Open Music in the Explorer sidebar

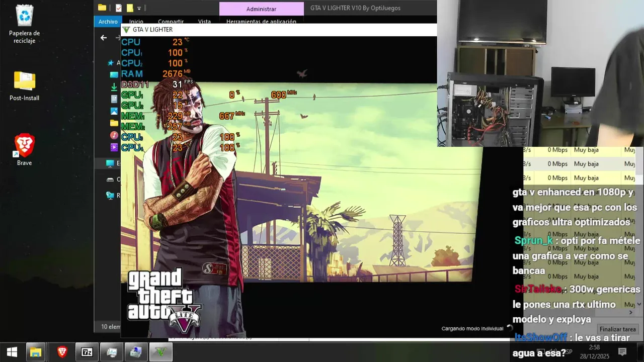pyautogui.click(x=114, y=135)
